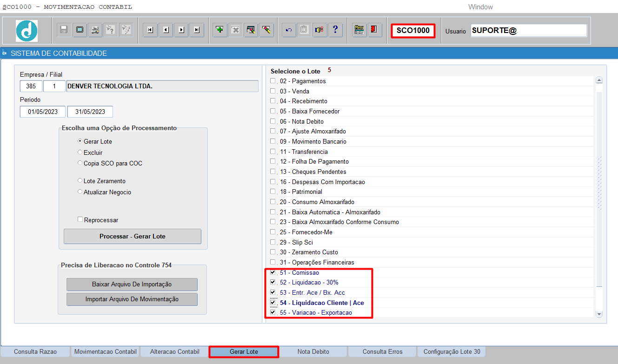The width and height of the screenshot is (618, 364).
Task: Go to first record icon
Action: click(x=150, y=30)
